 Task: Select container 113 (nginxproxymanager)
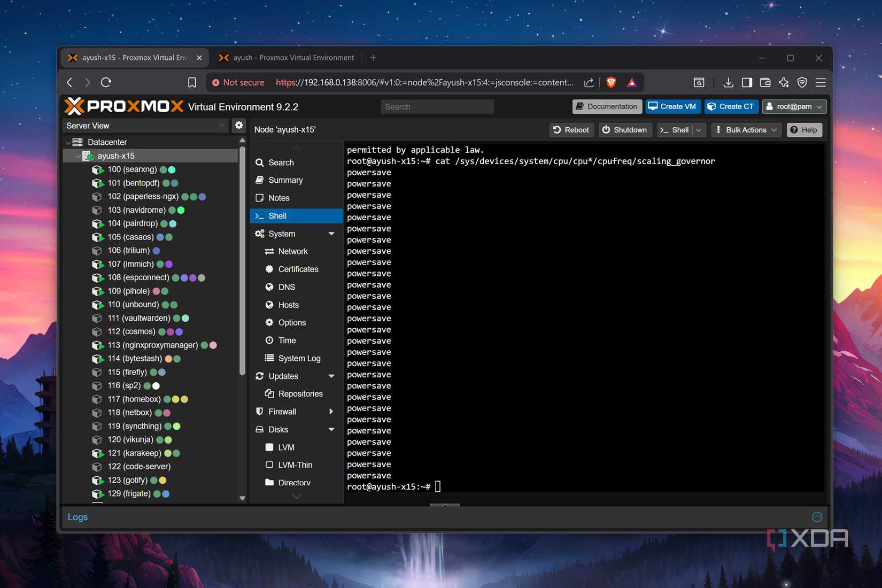coord(150,345)
